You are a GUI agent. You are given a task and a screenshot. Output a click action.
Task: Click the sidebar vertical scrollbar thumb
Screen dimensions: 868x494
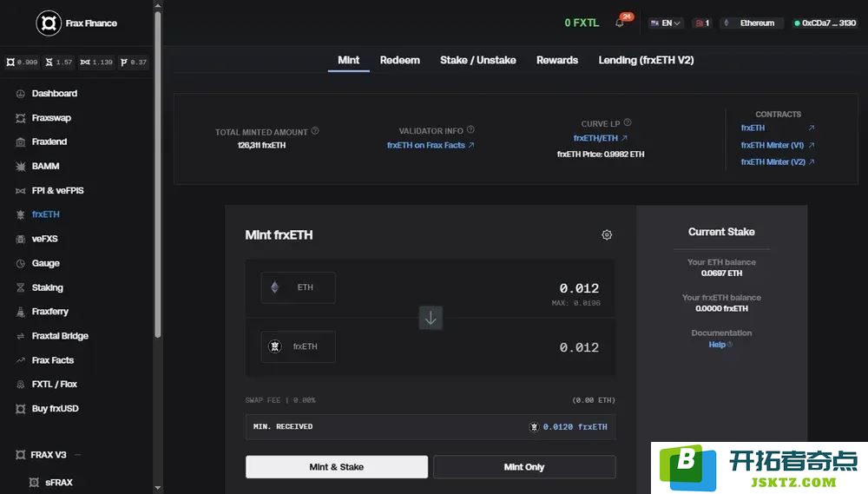click(x=158, y=175)
